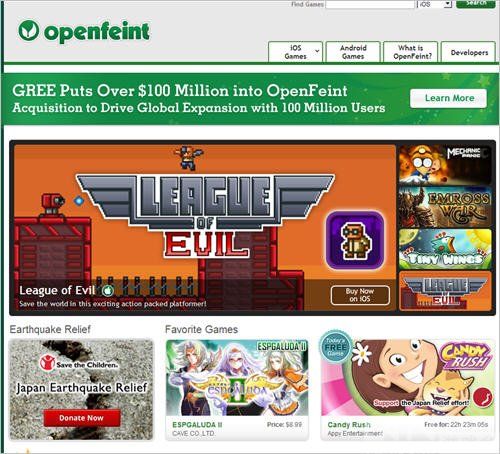Select the Tiny Wings thumbnail
The height and width of the screenshot is (454, 500).
[445, 249]
